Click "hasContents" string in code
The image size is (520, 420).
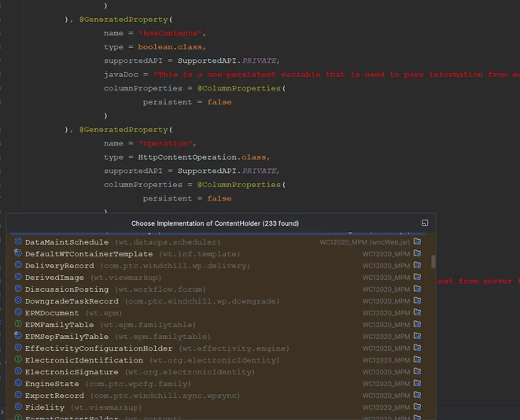pos(170,33)
